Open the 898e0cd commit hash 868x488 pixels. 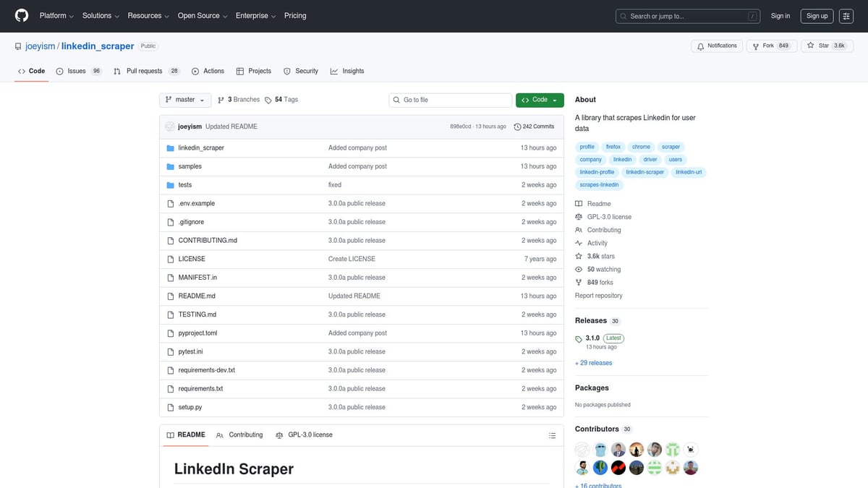tap(461, 127)
